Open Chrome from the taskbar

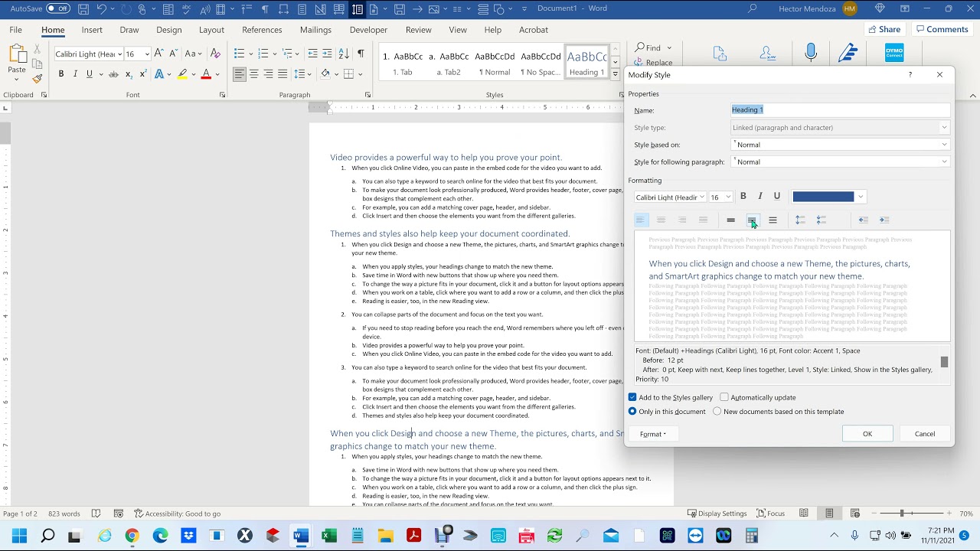click(132, 536)
